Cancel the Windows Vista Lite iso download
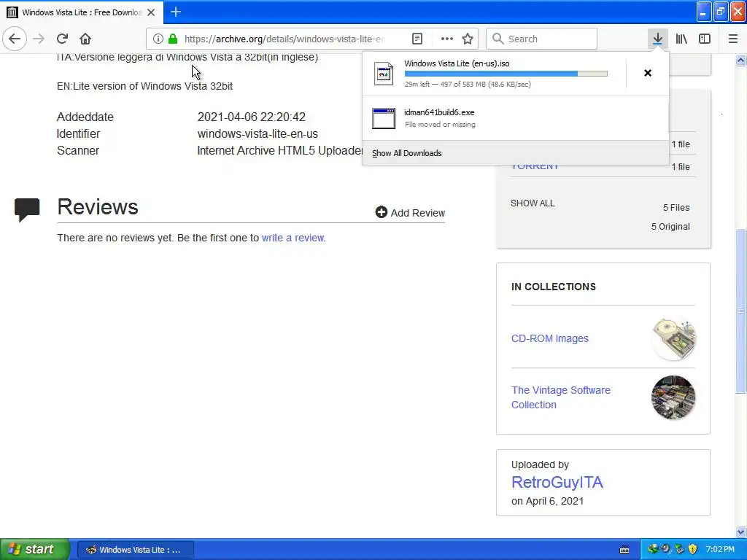 click(x=648, y=73)
